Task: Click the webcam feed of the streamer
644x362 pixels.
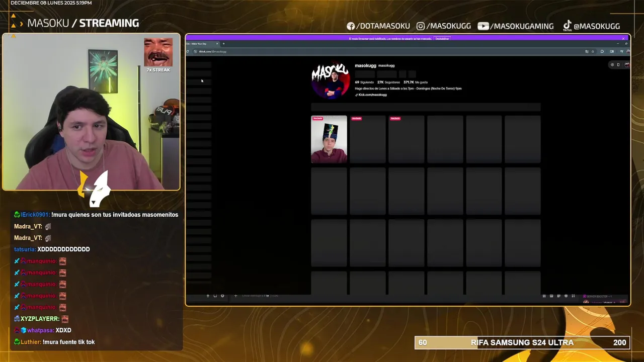Action: 91,112
